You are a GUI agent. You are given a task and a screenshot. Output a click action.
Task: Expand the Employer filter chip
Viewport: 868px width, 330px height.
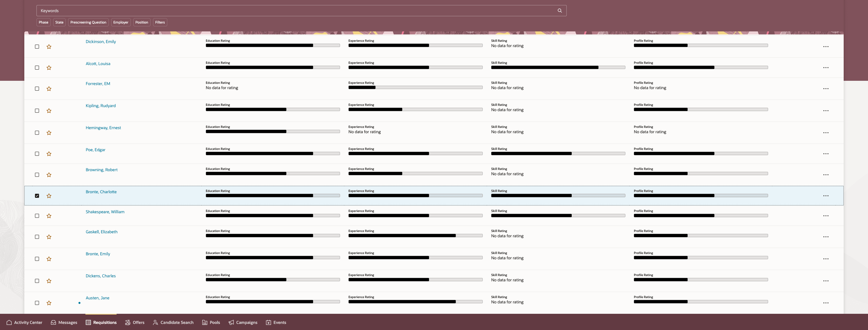pyautogui.click(x=121, y=22)
